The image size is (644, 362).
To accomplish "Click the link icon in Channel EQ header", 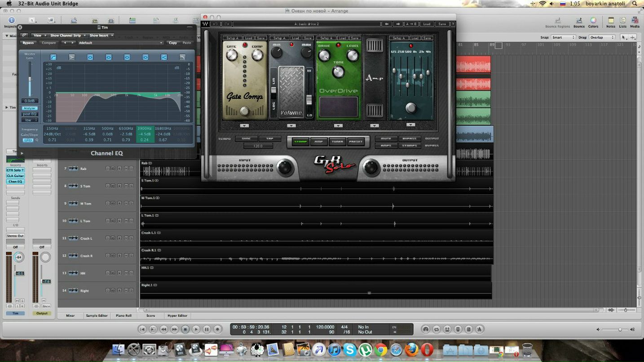I will [x=24, y=35].
